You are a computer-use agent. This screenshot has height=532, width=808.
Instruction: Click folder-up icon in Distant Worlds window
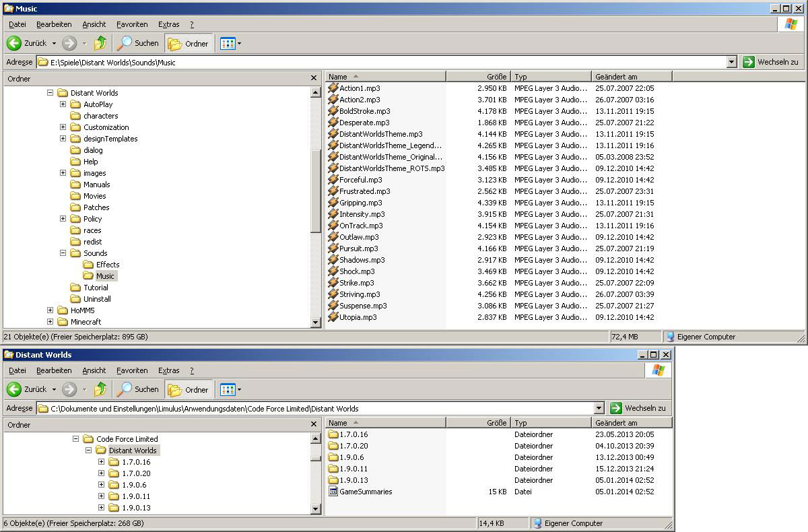[100, 389]
